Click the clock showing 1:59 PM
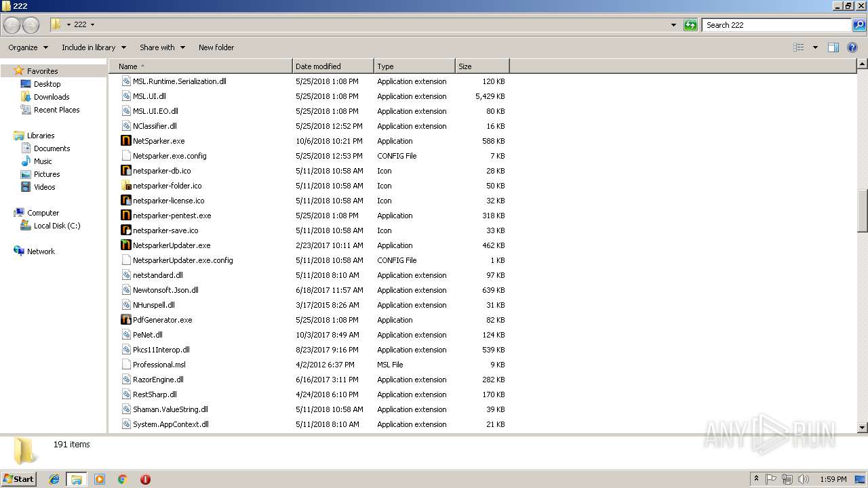 click(833, 479)
